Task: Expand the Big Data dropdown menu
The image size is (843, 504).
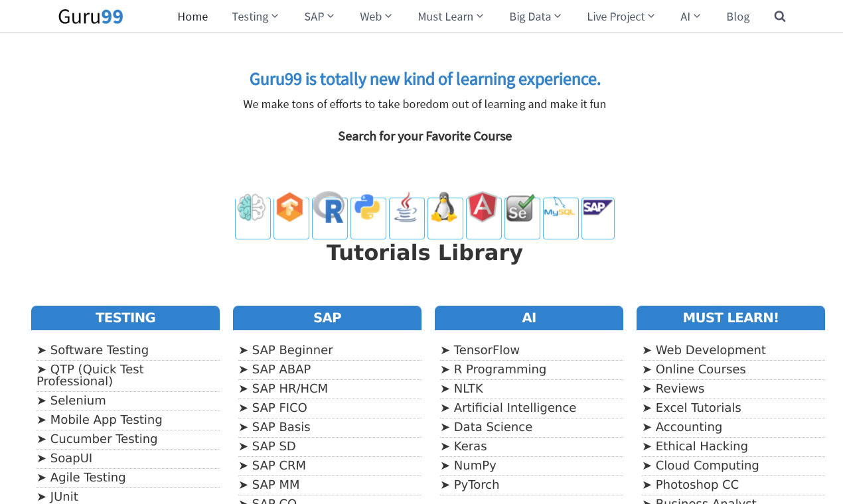Action: point(536,17)
